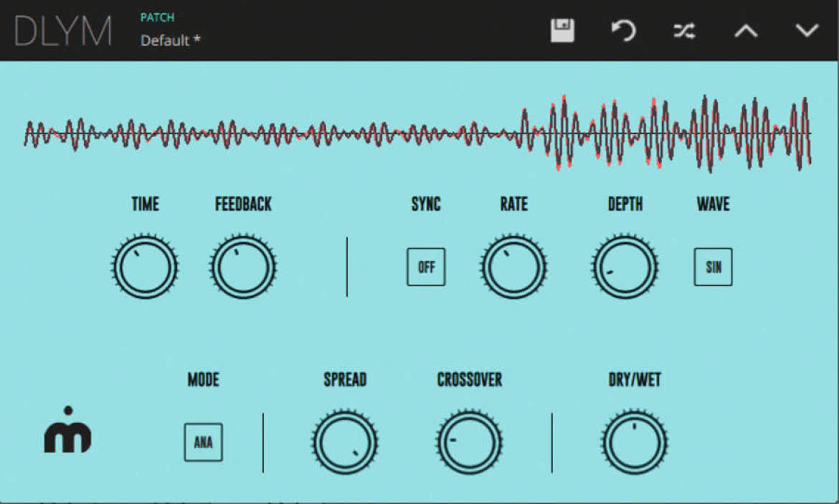Click the RATE label text
This screenshot has width=839, height=504.
(513, 204)
